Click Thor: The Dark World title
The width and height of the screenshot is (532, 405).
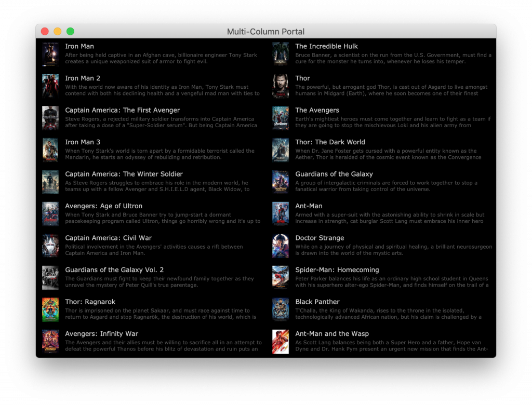330,142
